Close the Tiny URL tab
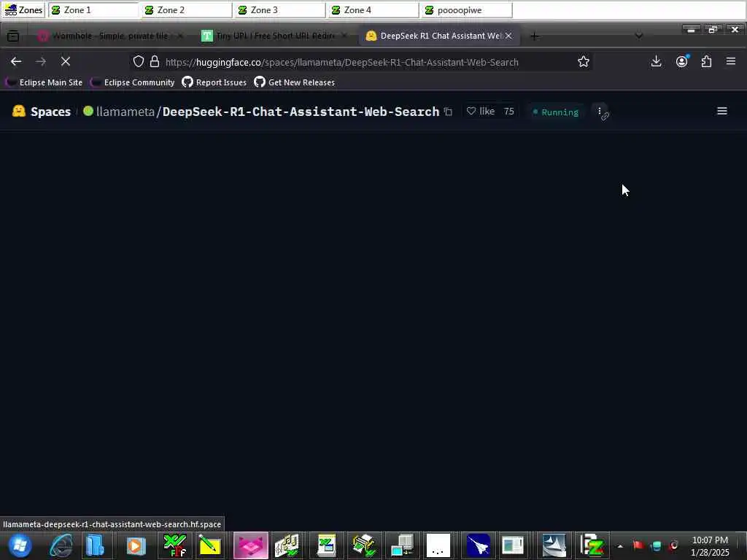 click(344, 36)
